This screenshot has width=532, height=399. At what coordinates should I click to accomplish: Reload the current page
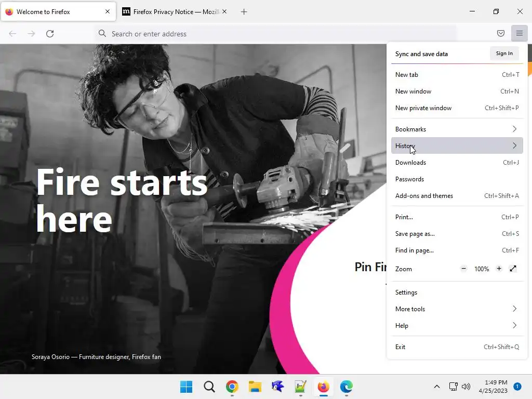pos(50,34)
